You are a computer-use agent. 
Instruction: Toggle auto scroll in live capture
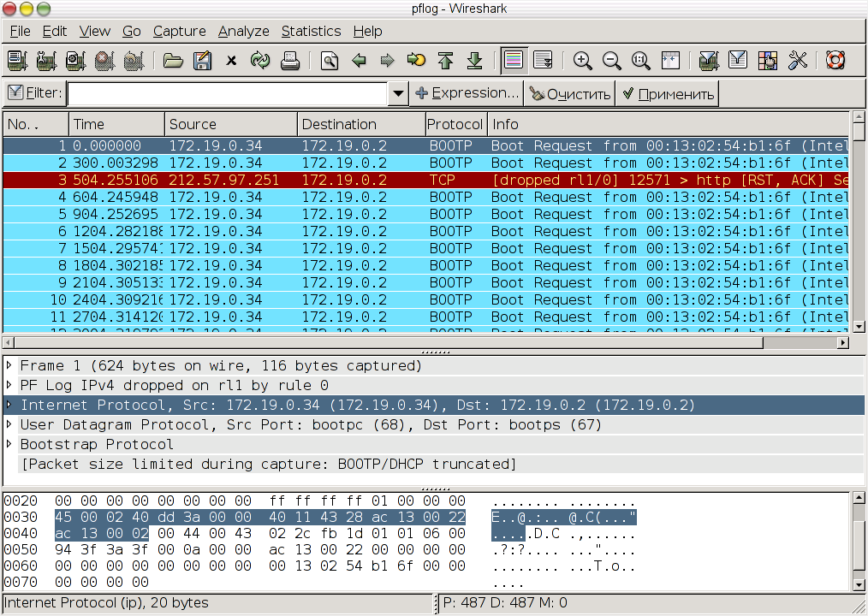click(543, 61)
